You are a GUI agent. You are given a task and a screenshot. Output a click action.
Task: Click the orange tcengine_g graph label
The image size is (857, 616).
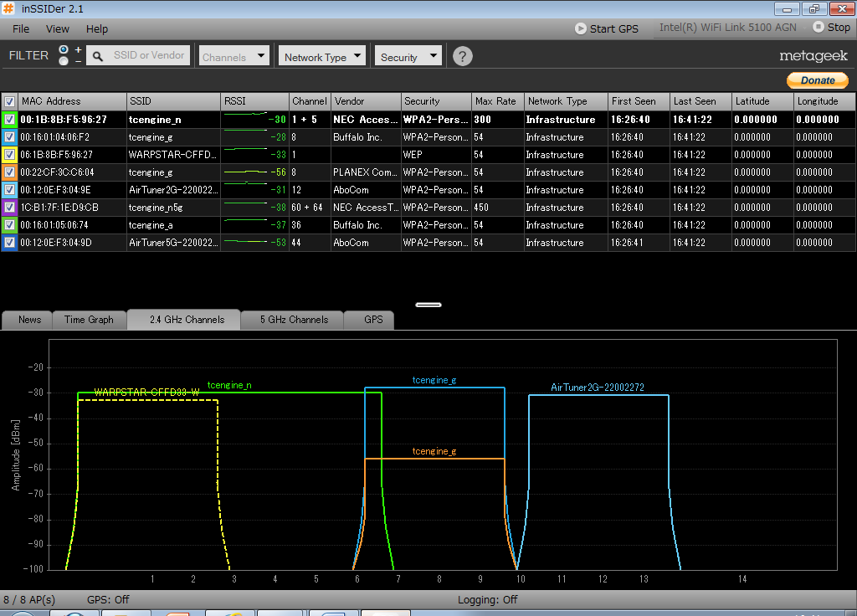(x=434, y=451)
